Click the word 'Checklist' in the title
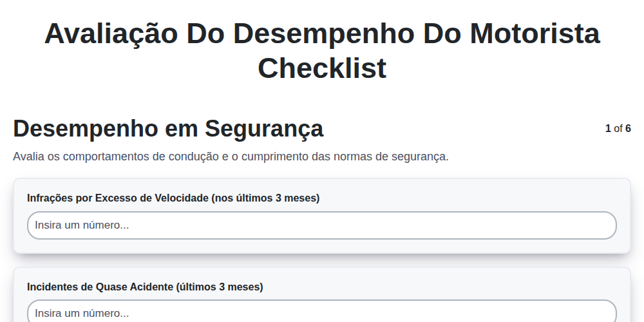644x322 pixels. [322, 68]
